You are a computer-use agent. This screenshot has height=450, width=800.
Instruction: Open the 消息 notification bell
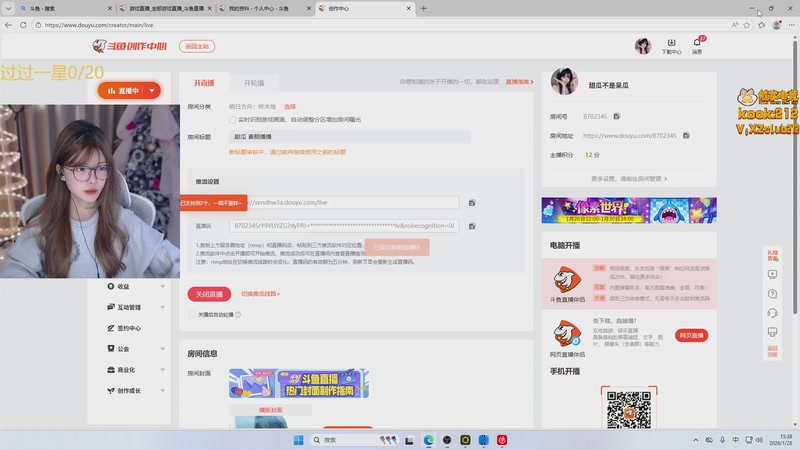(x=697, y=46)
